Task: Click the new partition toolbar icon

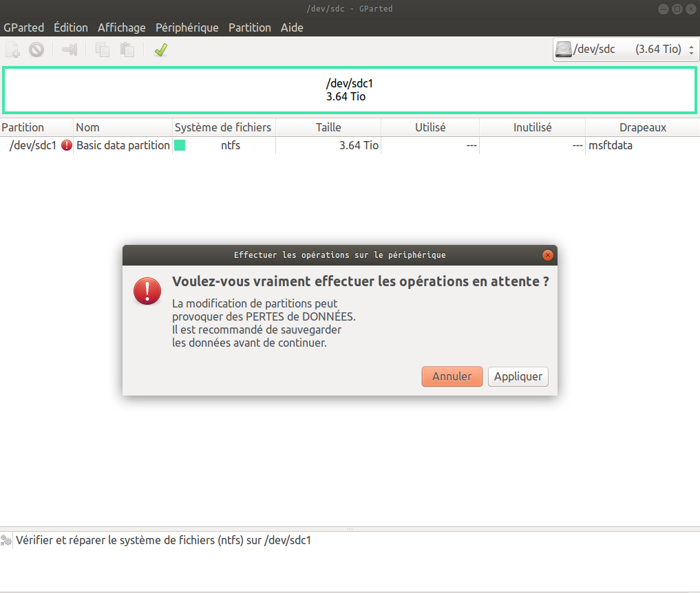Action: (x=12, y=50)
